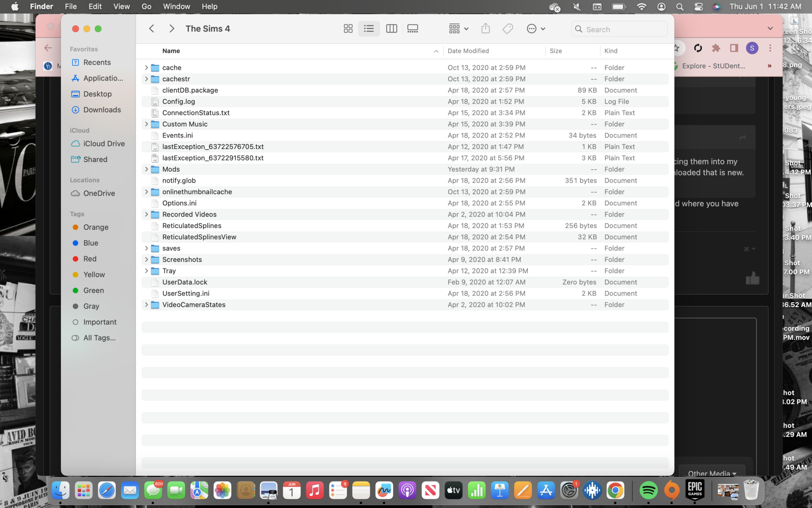Open the Action ellipsis menu dropdown
The width and height of the screenshot is (812, 508).
(536, 29)
